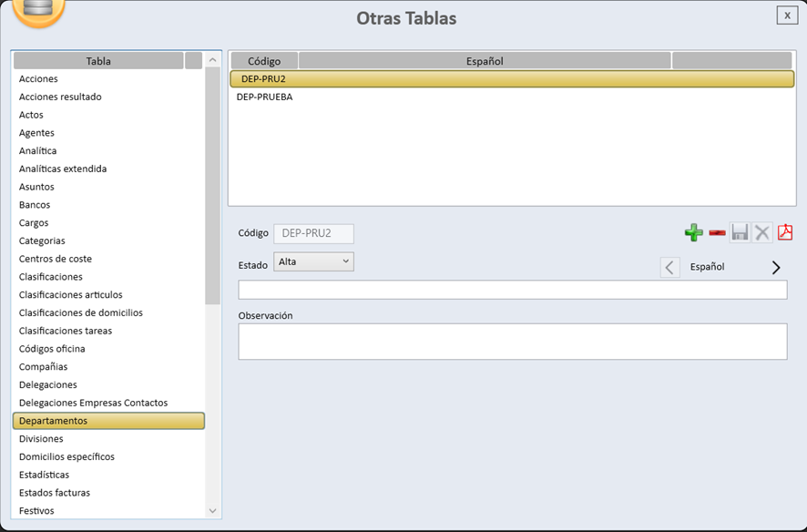This screenshot has width=807, height=532.
Task: Click the Observación text area
Action: pyautogui.click(x=512, y=342)
